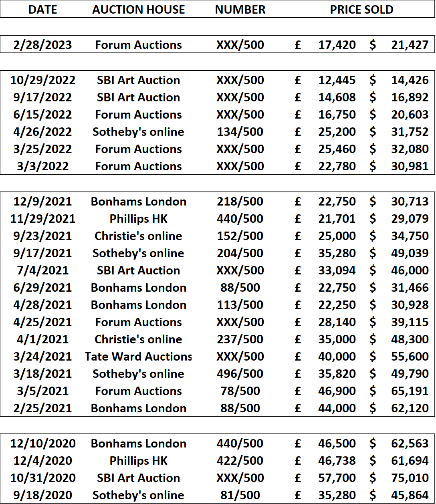
Task: Select the 2/28/2023 date cell
Action: (43, 44)
